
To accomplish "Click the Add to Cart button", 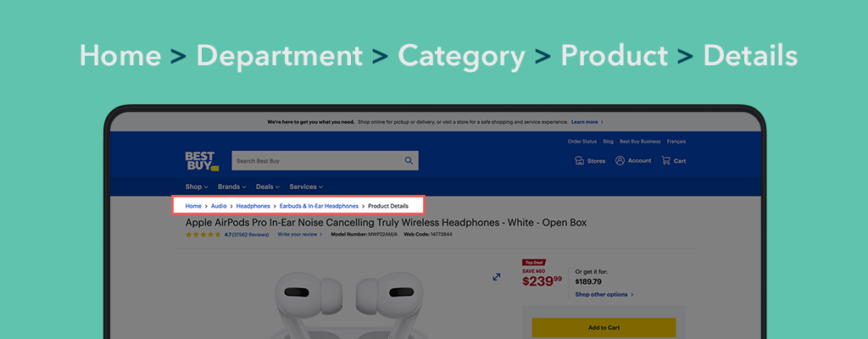I will click(x=604, y=328).
